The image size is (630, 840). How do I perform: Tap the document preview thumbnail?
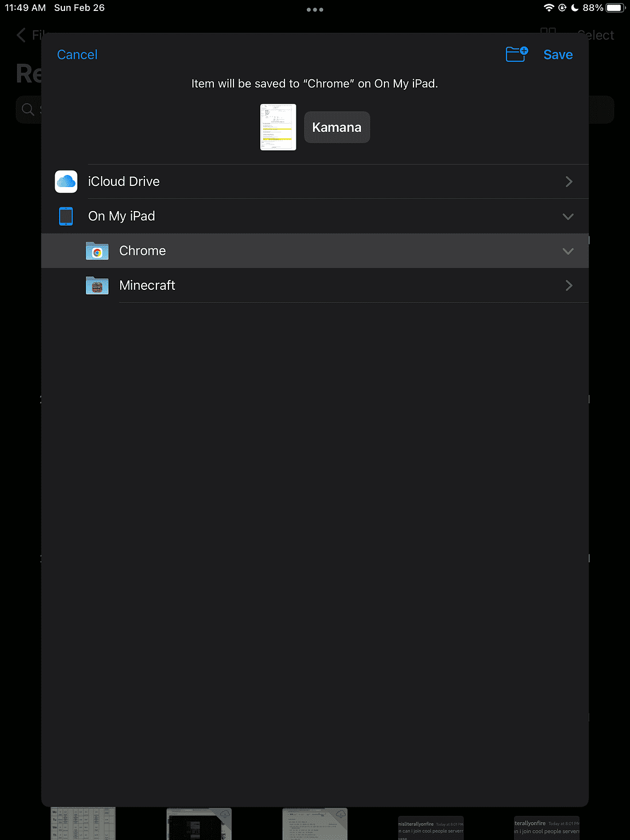pos(278,127)
